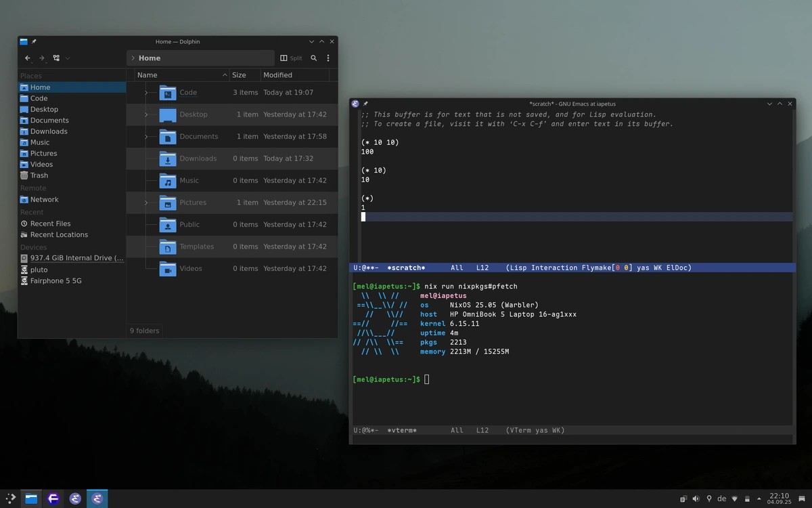The image size is (812, 508).
Task: Click the search magnifier icon in Dolphin
Action: [x=313, y=58]
